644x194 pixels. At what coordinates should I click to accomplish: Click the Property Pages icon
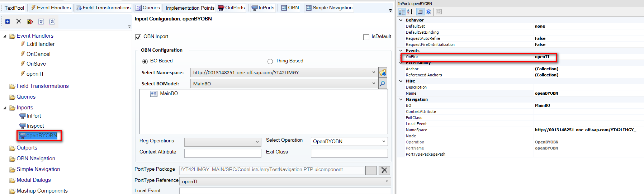pos(439,12)
